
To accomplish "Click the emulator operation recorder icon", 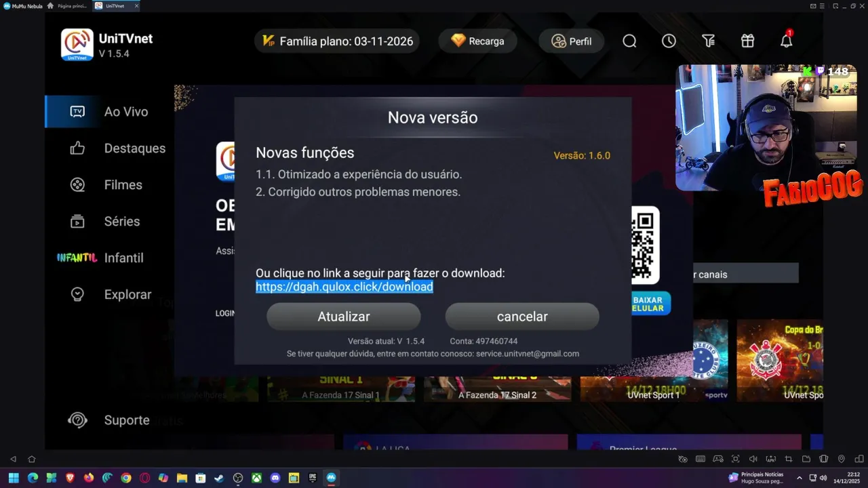I will [683, 459].
